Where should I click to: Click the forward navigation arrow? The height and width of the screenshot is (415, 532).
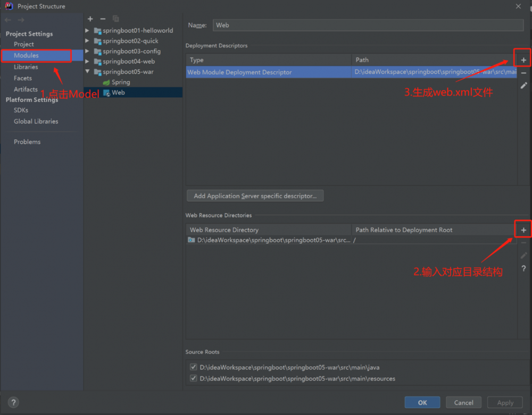(x=21, y=20)
